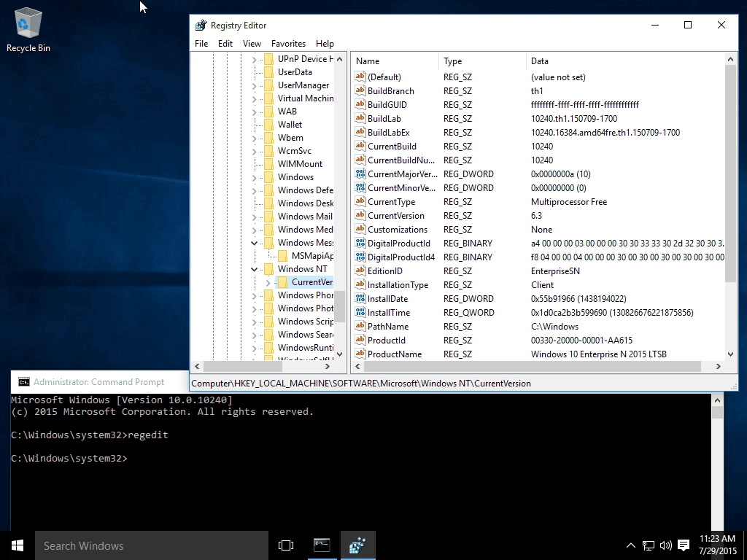
Task: Switch to Command Prompt taskbar icon
Action: tap(322, 545)
